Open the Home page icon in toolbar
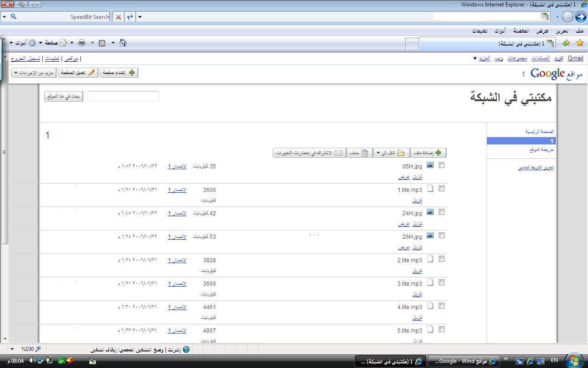 point(123,43)
